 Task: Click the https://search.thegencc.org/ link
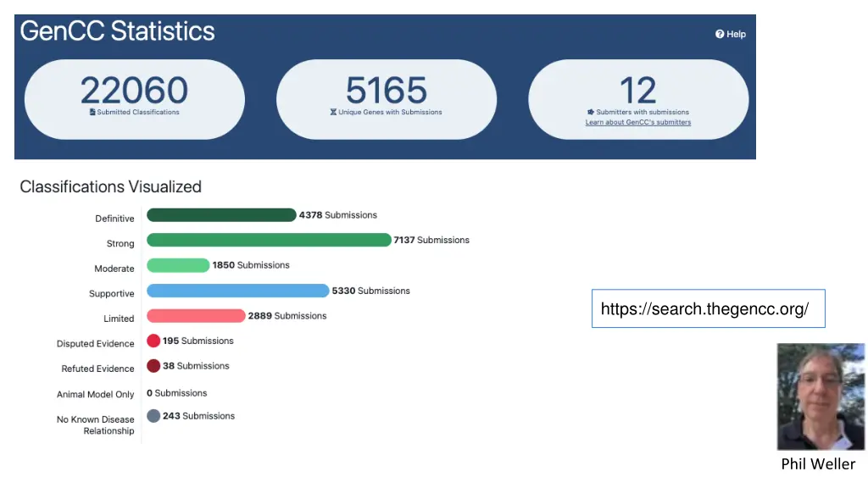[x=708, y=308]
